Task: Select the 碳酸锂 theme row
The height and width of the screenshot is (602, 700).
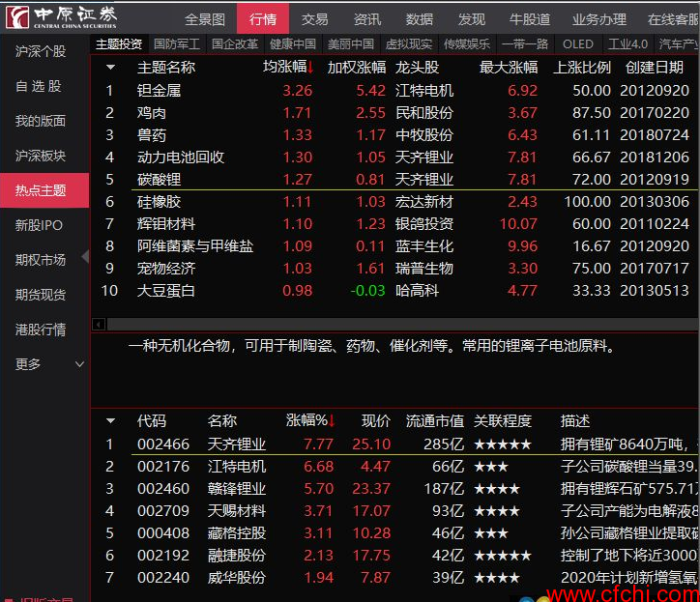Action: [394, 180]
